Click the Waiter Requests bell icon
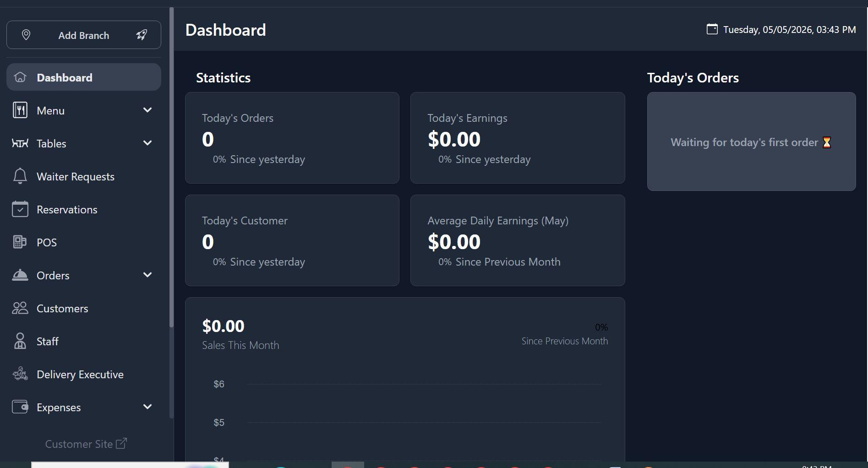 pyautogui.click(x=20, y=176)
